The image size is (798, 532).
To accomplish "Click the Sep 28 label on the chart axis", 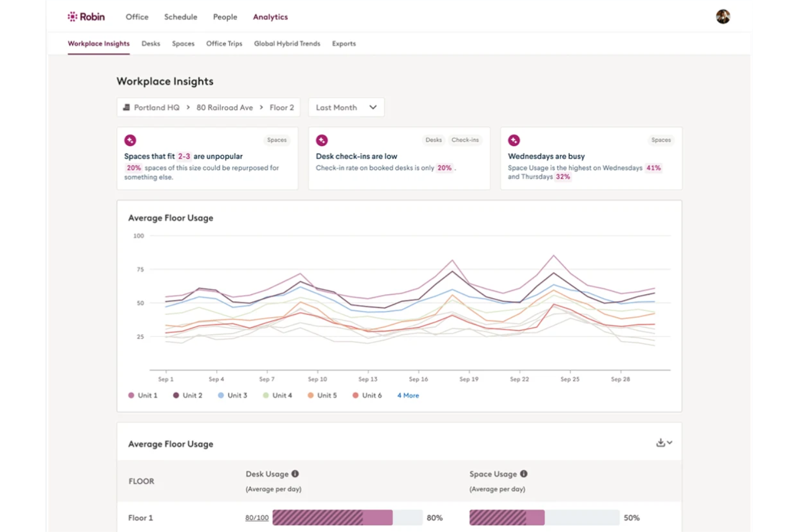I will coord(621,379).
